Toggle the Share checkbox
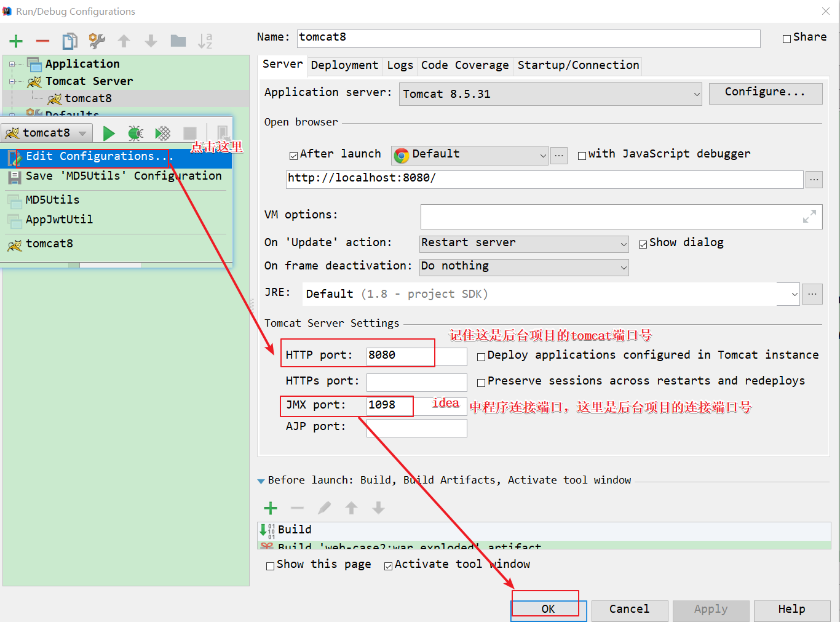840x622 pixels. [787, 39]
